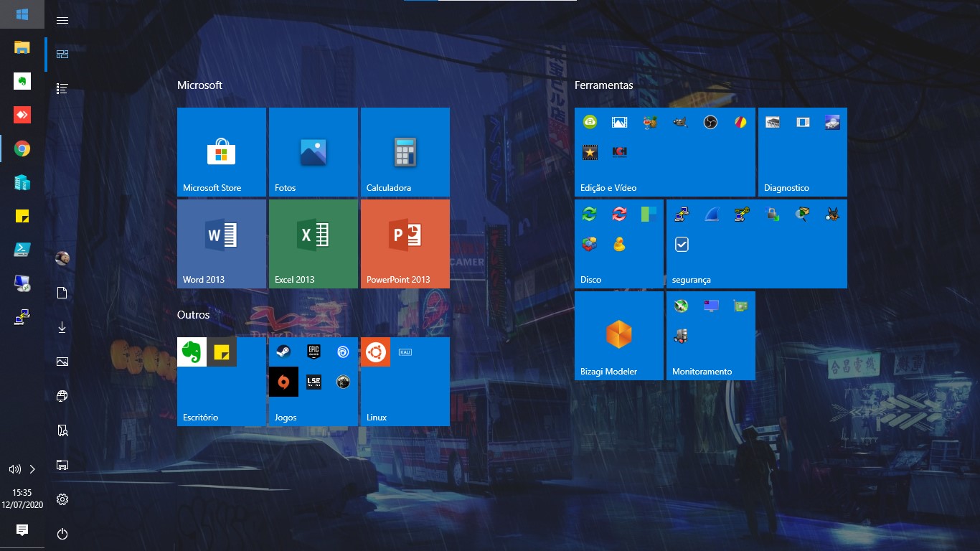The width and height of the screenshot is (980, 551).
Task: Click the Google Chrome taskbar icon
Action: [x=22, y=149]
